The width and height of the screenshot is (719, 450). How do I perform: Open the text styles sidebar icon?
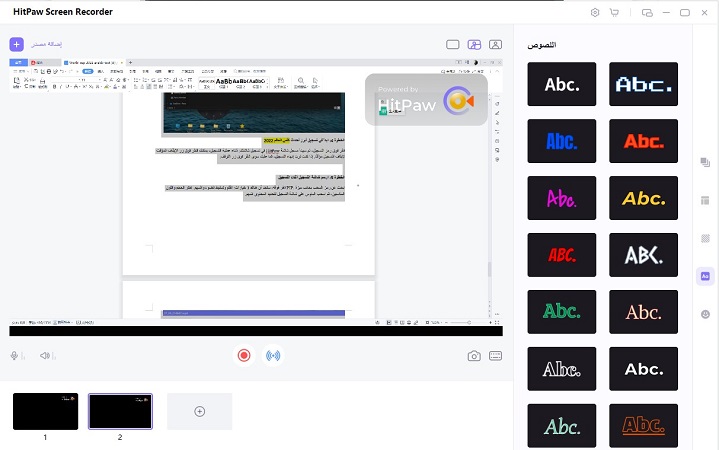(705, 276)
